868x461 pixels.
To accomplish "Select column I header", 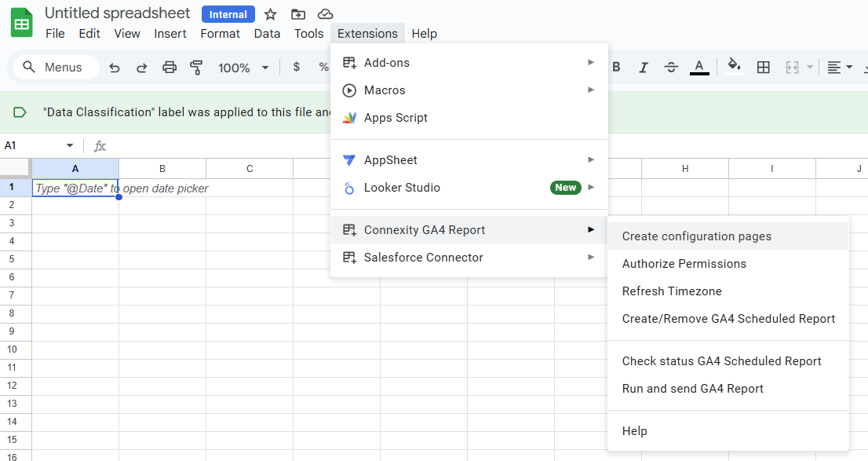I will (x=772, y=168).
